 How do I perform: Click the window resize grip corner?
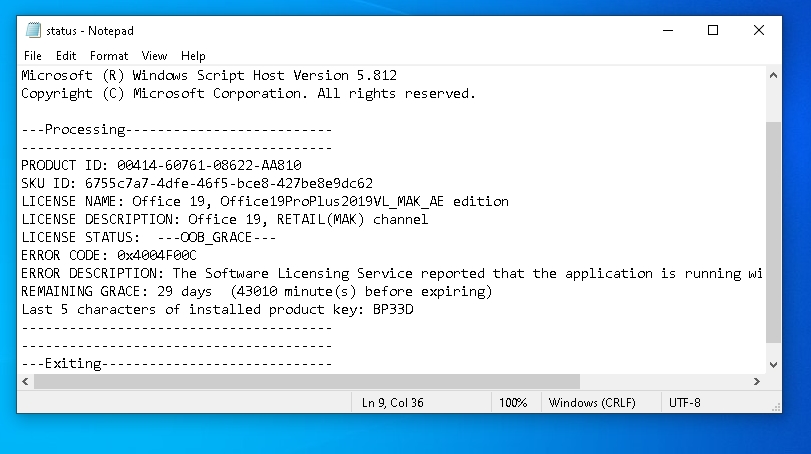[775, 406]
